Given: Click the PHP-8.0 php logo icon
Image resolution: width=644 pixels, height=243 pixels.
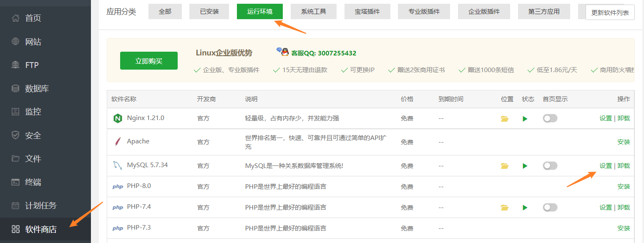Looking at the screenshot, I should point(118,187).
